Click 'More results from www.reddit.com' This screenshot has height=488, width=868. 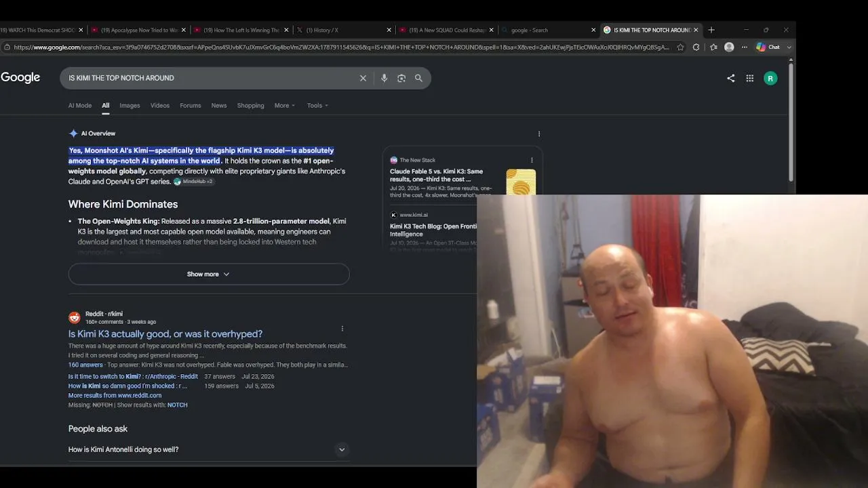(115, 396)
